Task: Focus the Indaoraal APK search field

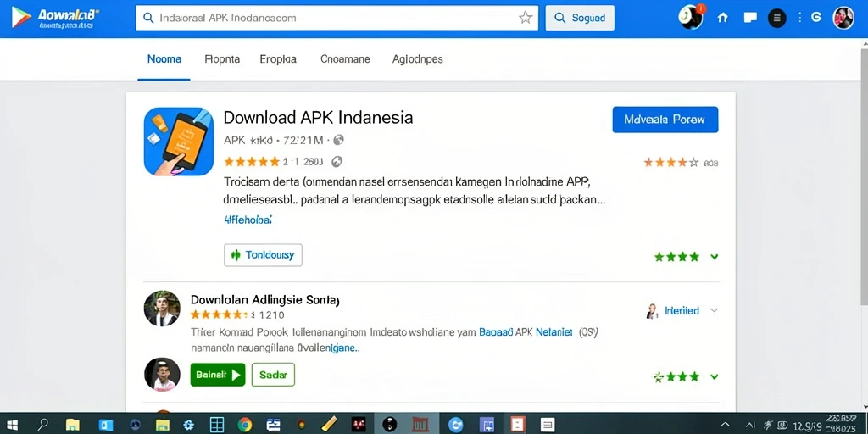Action: click(x=337, y=18)
